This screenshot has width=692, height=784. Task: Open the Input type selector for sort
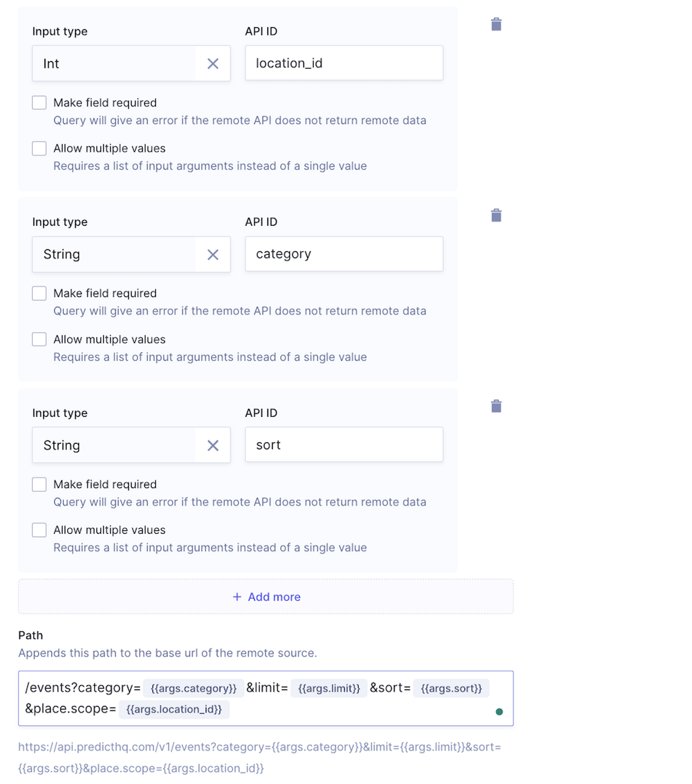(115, 445)
